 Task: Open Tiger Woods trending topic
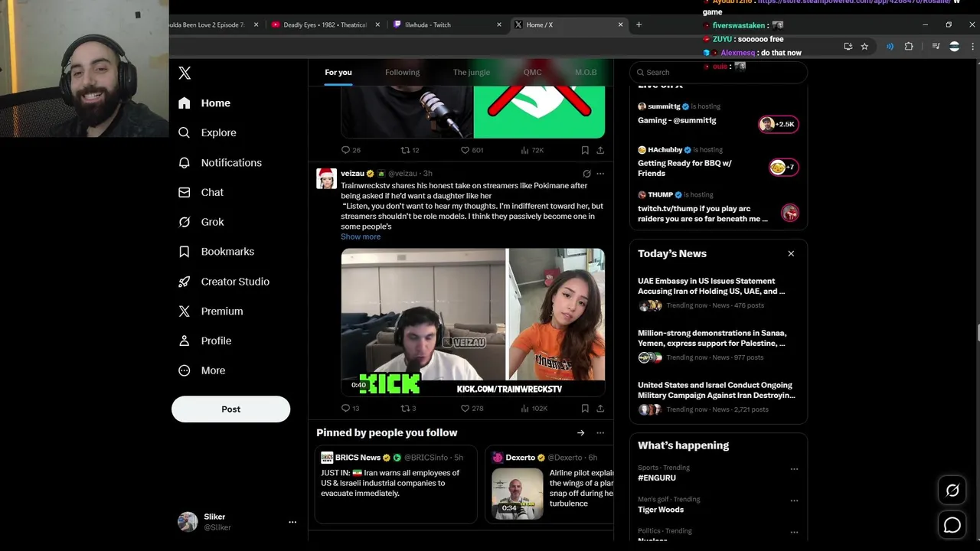(661, 510)
